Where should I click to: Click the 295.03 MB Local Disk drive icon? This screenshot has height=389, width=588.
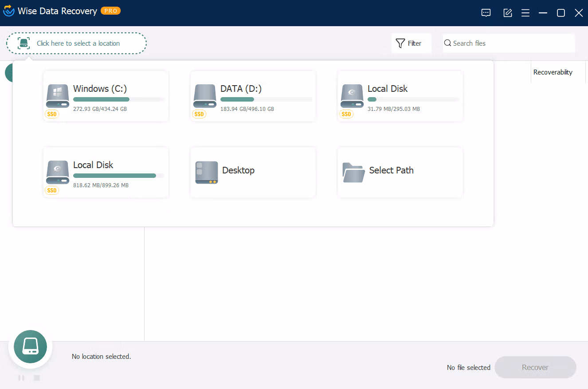click(x=352, y=96)
